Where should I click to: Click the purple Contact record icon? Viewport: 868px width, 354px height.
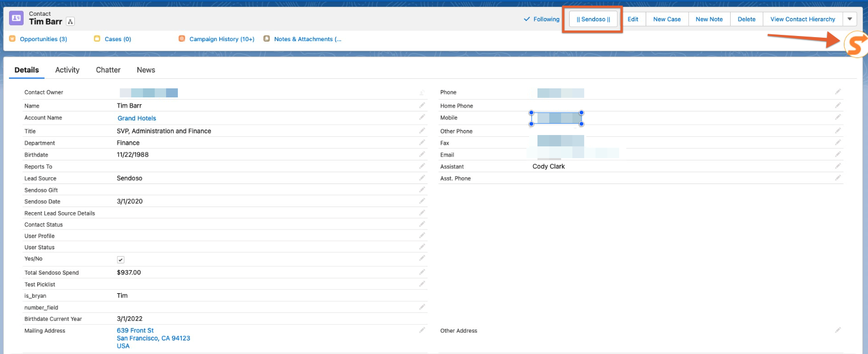pyautogui.click(x=16, y=18)
